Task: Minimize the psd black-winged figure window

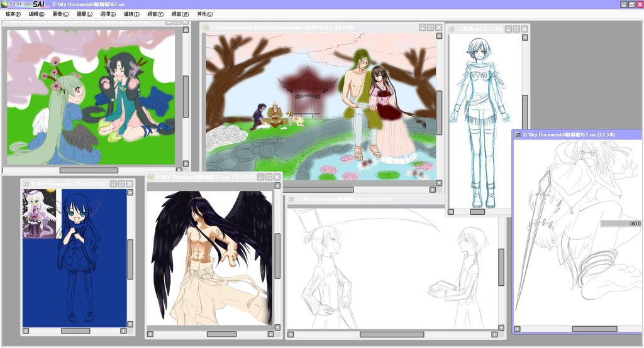Action: [261, 177]
